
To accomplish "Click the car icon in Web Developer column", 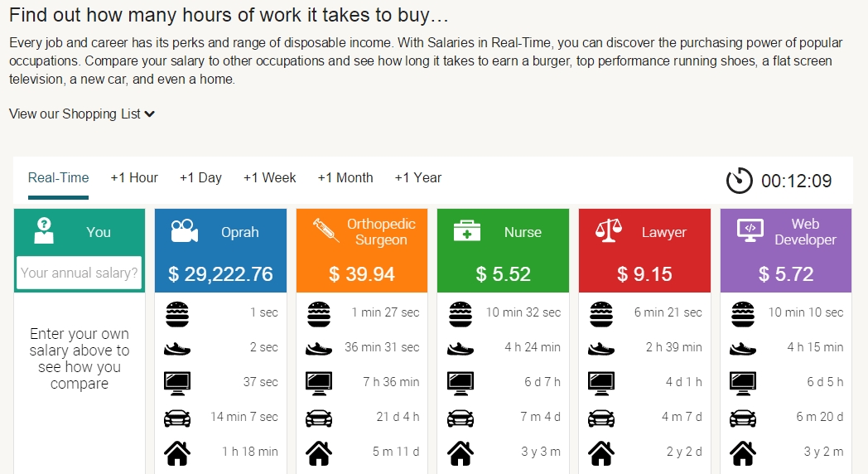I will 743,418.
